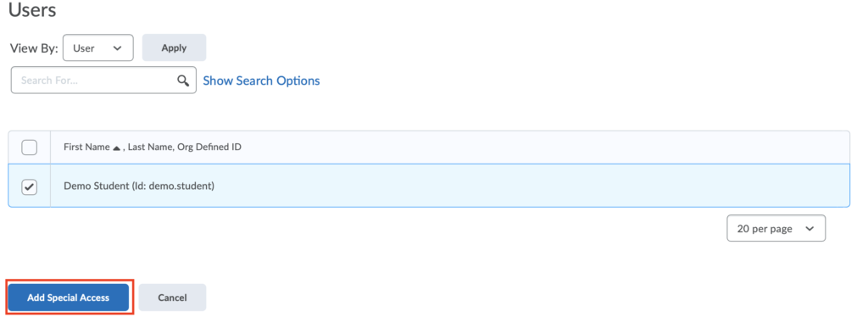Uncheck the Demo Student checkbox

30,187
